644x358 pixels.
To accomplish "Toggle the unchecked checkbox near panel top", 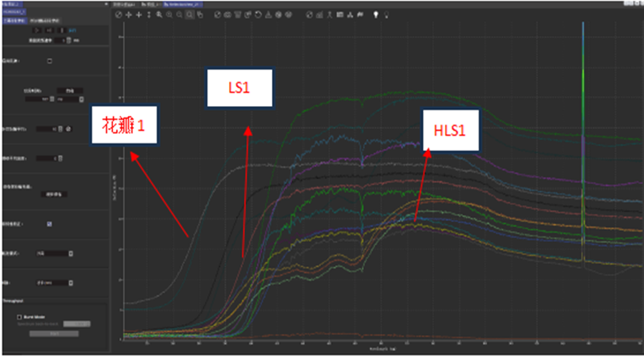I will tap(49, 61).
